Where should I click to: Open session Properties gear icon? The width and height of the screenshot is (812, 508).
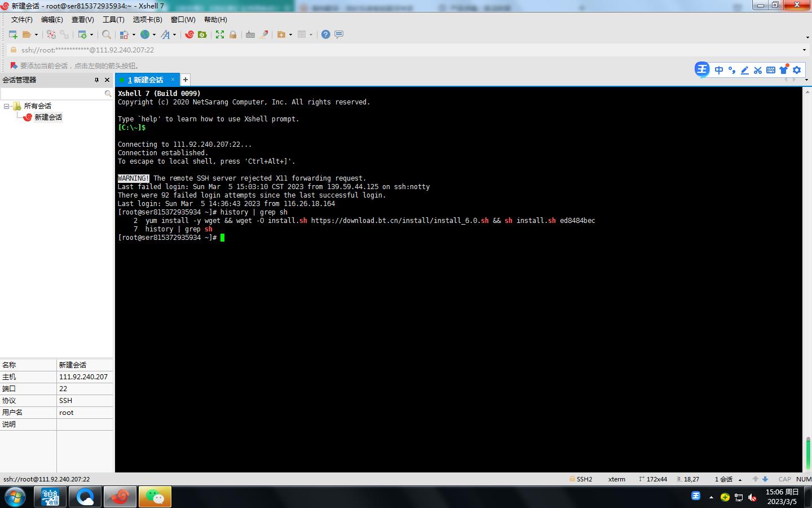82,34
